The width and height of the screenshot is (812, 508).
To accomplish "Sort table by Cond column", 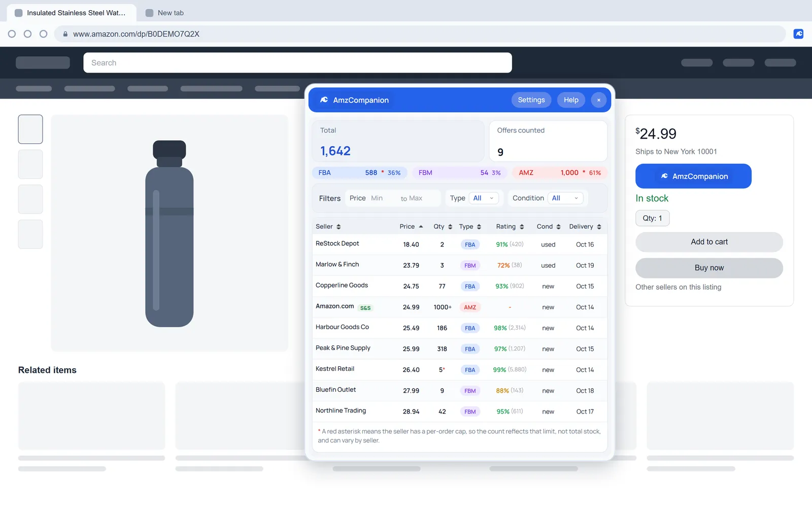I will (549, 227).
